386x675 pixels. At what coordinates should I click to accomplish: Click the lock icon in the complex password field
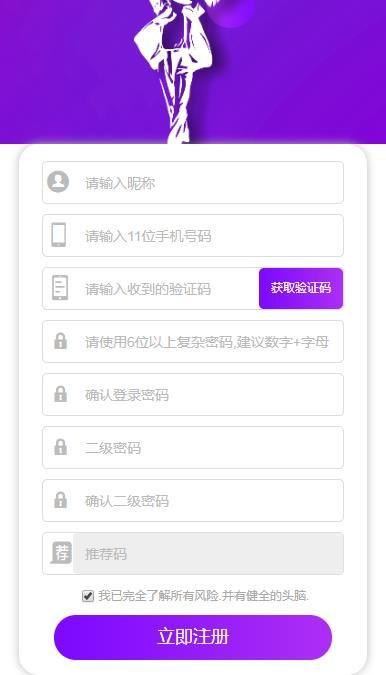[60, 341]
